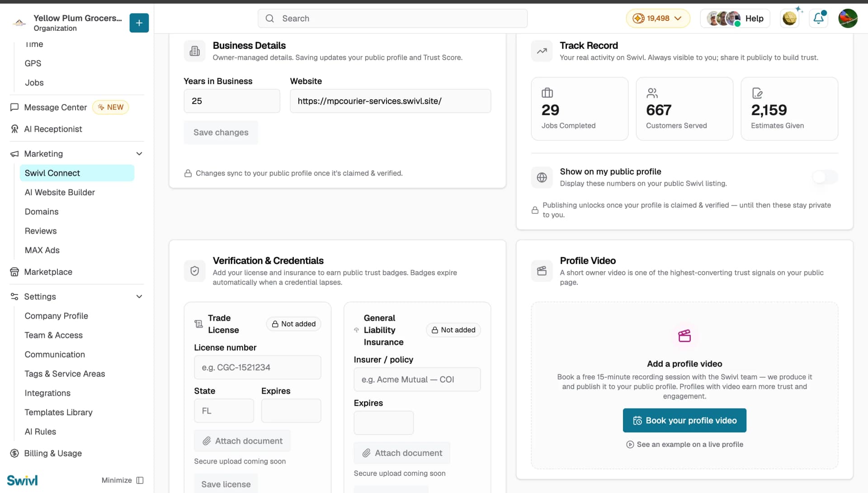Open AI Rules settings
The height and width of the screenshot is (493, 868).
pyautogui.click(x=40, y=432)
